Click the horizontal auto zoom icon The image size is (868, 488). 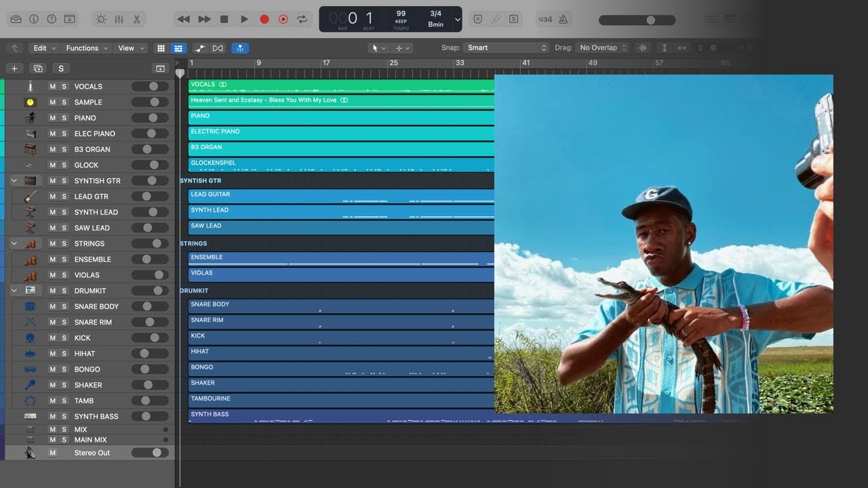tap(682, 47)
